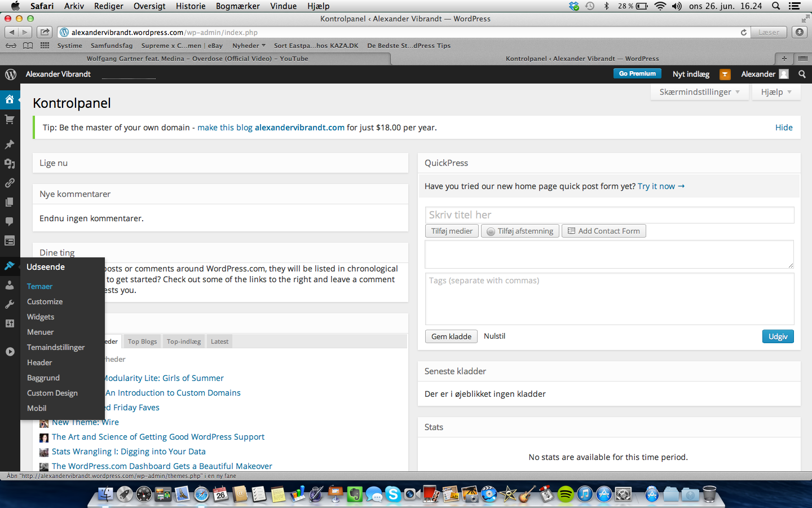Open Evernote from the Dock
The height and width of the screenshot is (508, 812).
pos(355,494)
